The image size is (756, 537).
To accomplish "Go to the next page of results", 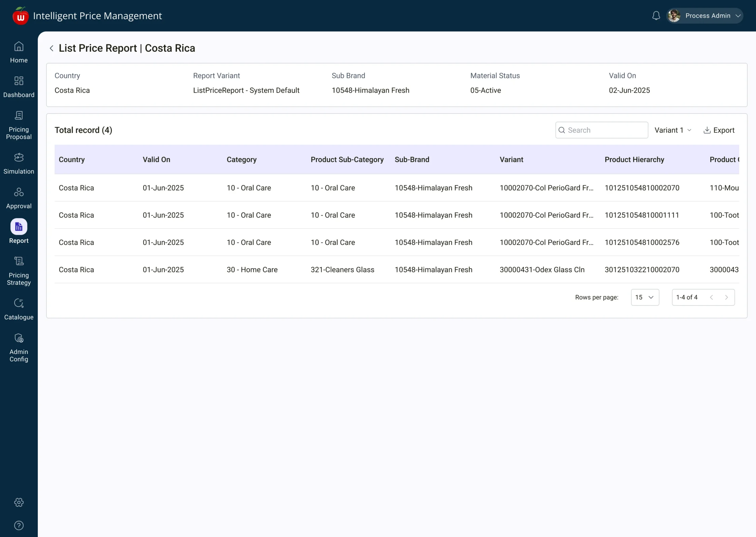I will [x=726, y=298].
